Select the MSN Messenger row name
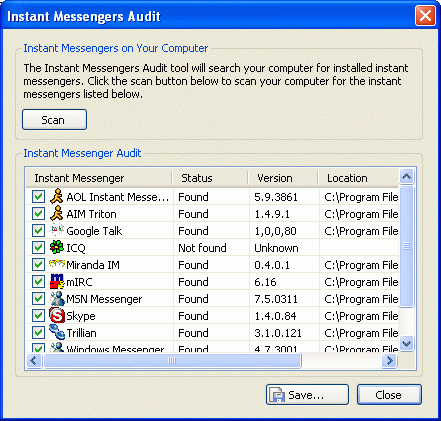This screenshot has height=421, width=441. pos(104,299)
